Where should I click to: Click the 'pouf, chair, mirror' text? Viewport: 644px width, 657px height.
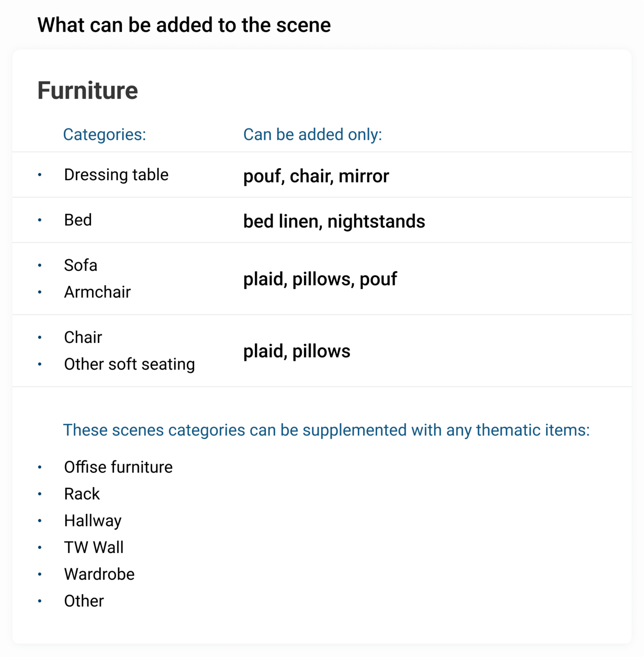tap(316, 176)
